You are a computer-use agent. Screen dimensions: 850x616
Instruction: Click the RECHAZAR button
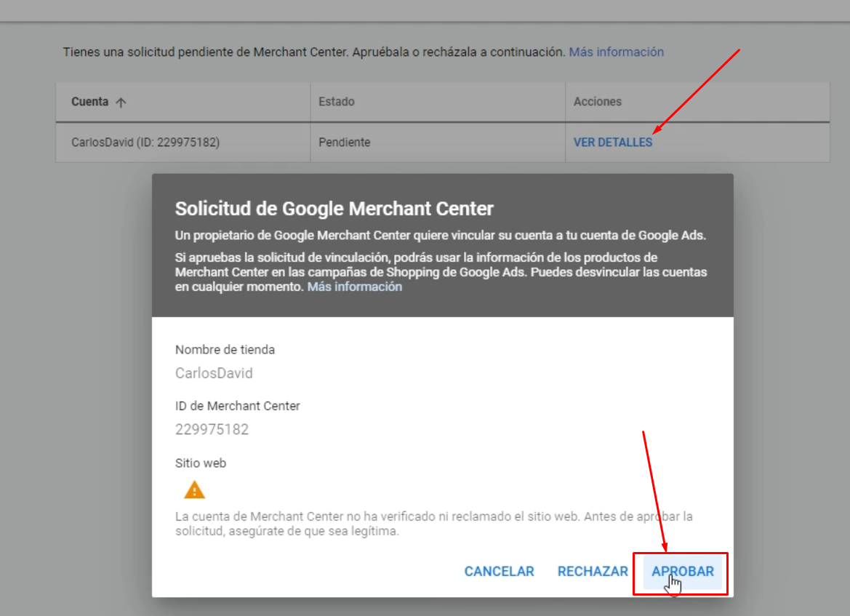[x=593, y=572]
